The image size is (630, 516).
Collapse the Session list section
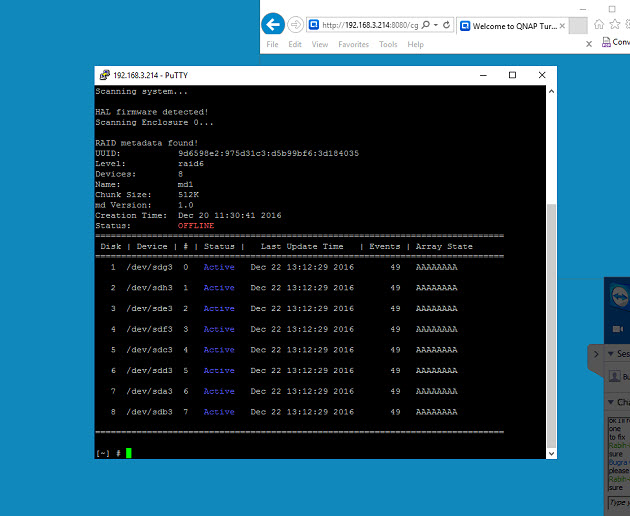click(x=611, y=354)
